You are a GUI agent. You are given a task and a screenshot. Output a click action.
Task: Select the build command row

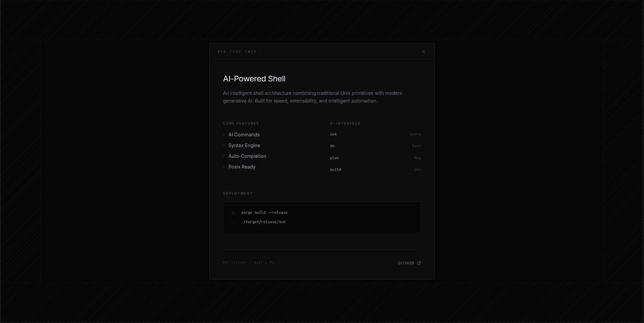click(x=375, y=170)
